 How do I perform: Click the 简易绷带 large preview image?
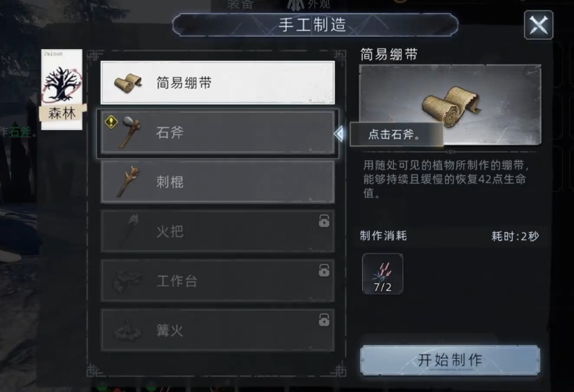tap(450, 105)
